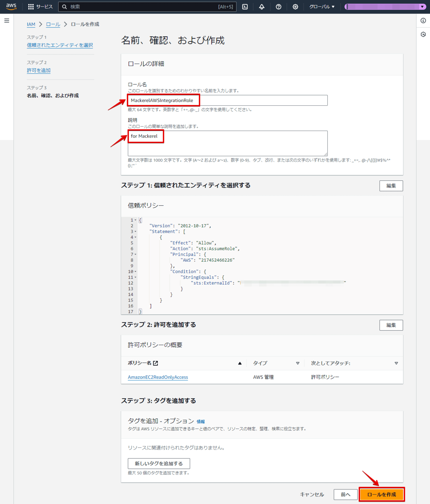
Task: Collapse JSON line 1 fold arrow
Action: coord(136,220)
